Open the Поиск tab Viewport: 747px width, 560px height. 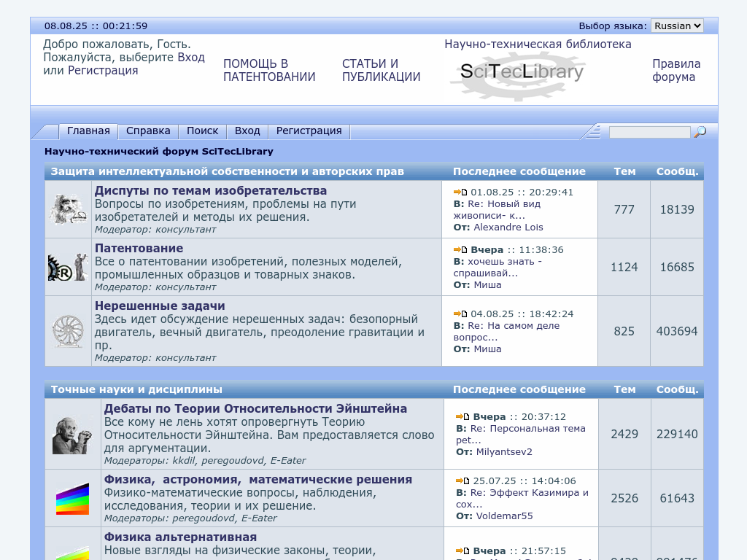click(202, 131)
